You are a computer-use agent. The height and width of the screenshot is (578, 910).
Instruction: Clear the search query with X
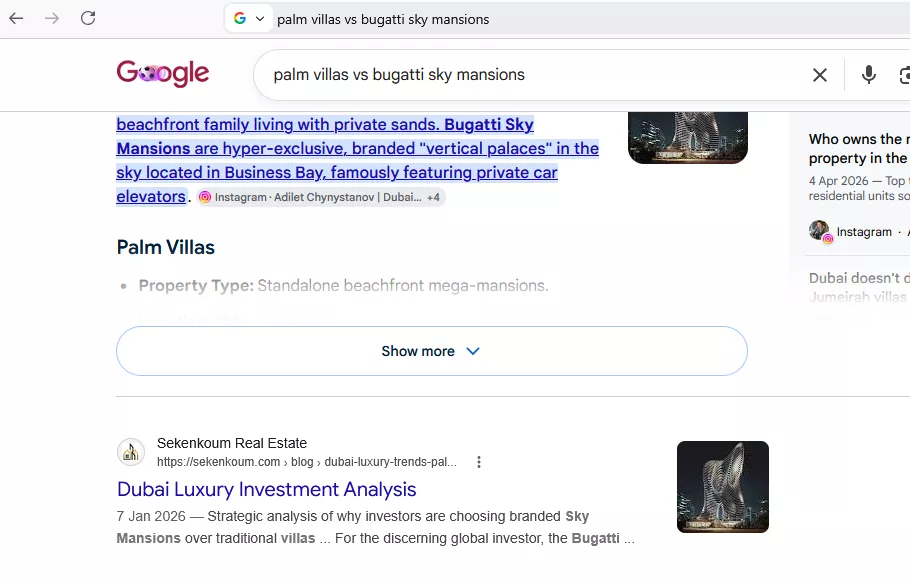point(819,75)
